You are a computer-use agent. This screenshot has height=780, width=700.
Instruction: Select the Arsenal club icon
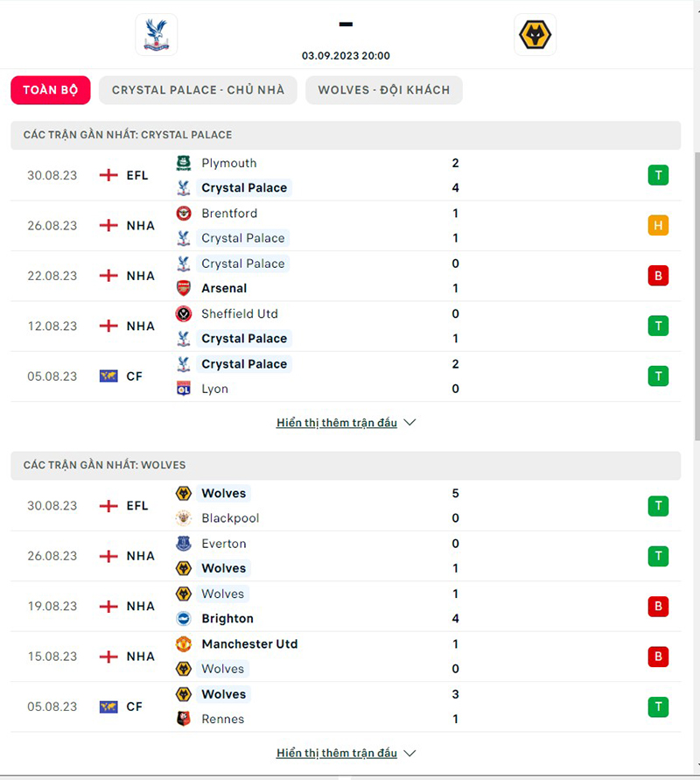tap(184, 288)
